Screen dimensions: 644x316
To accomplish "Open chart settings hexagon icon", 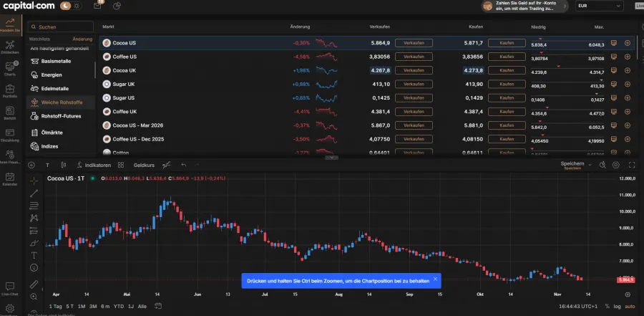I will tap(615, 165).
